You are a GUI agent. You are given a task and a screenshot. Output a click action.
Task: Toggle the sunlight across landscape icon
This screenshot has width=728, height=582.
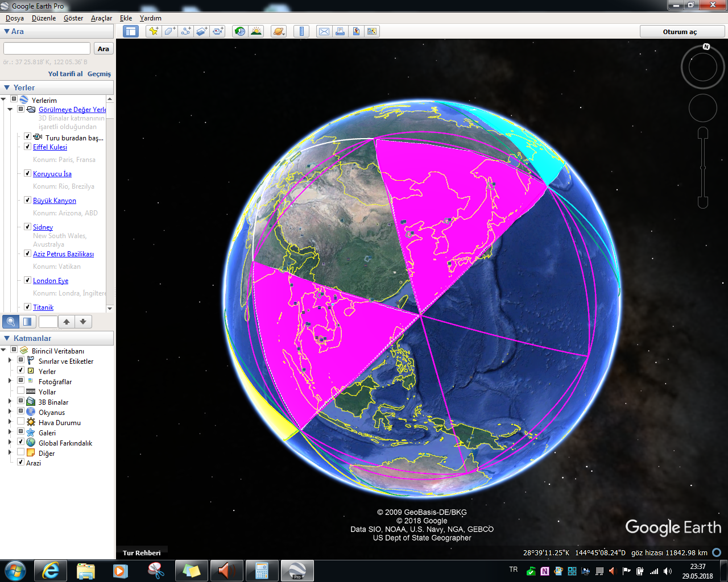tap(256, 31)
